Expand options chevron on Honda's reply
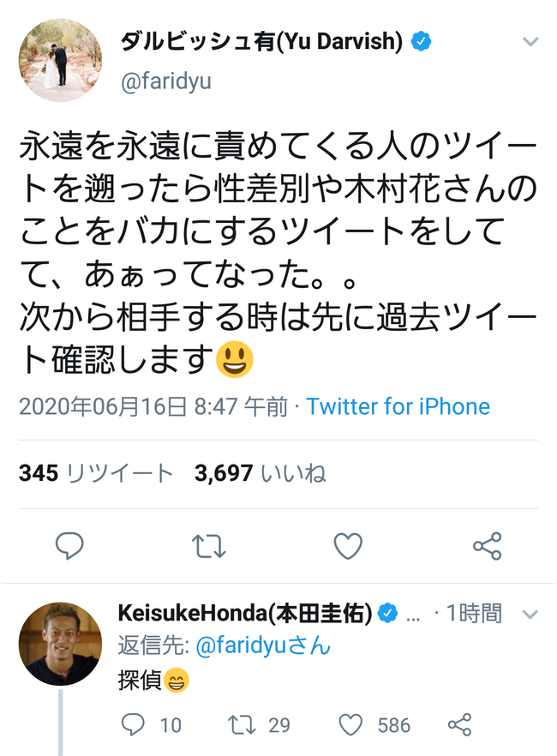 (530, 615)
